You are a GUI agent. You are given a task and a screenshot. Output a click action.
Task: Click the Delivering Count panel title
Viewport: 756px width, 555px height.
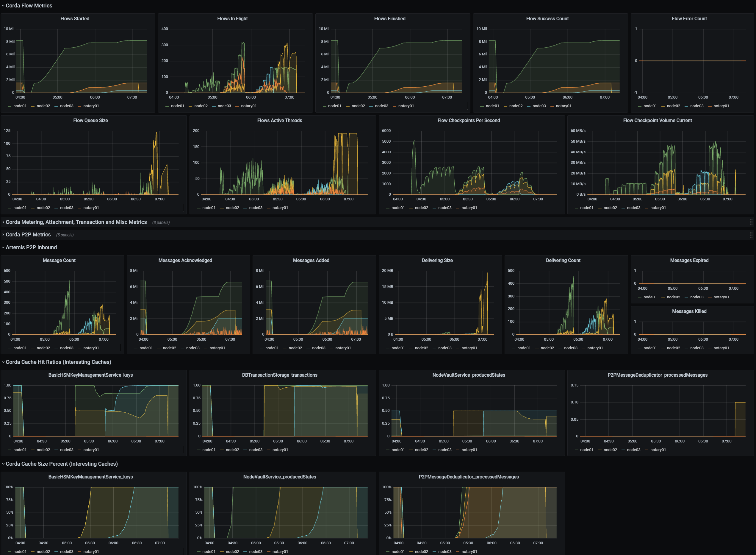coord(563,260)
